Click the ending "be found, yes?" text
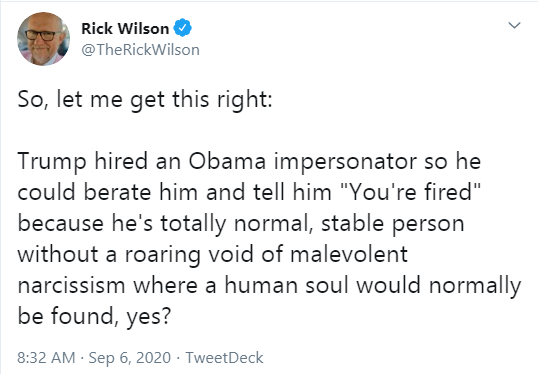This screenshot has width=538, height=374. [94, 317]
